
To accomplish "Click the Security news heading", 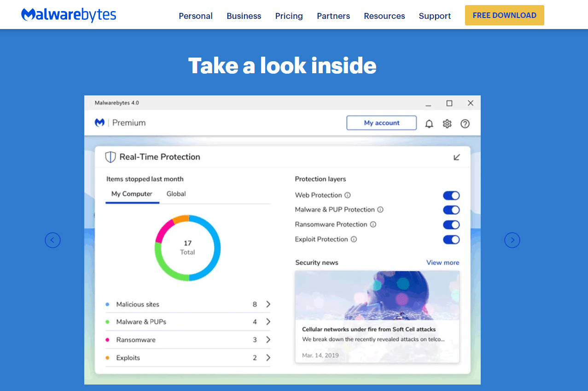I will [x=317, y=263].
